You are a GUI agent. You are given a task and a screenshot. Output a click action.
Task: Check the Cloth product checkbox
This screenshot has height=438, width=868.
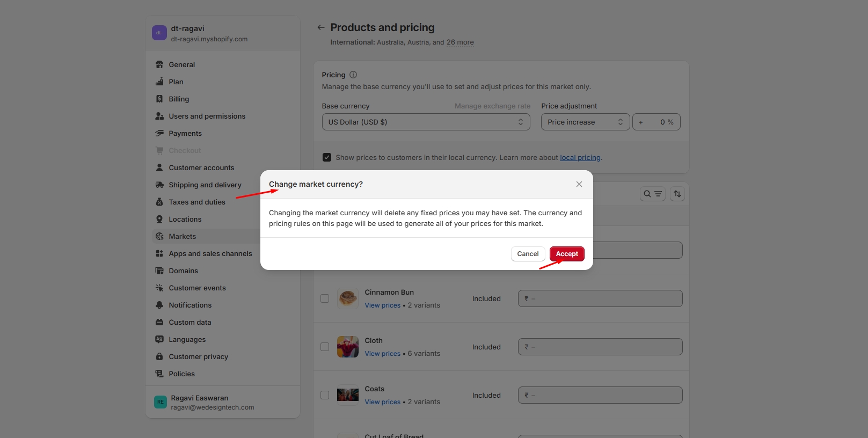point(325,347)
